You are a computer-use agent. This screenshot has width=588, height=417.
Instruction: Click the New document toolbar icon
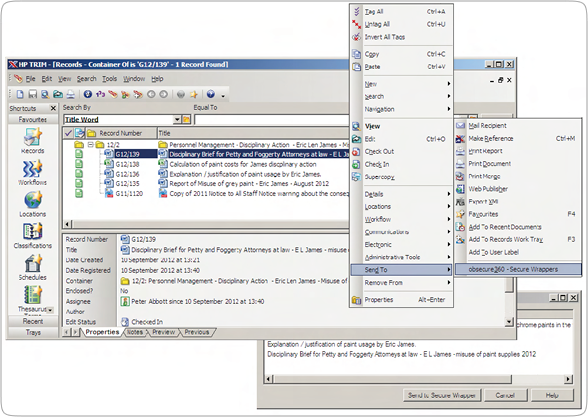point(20,94)
